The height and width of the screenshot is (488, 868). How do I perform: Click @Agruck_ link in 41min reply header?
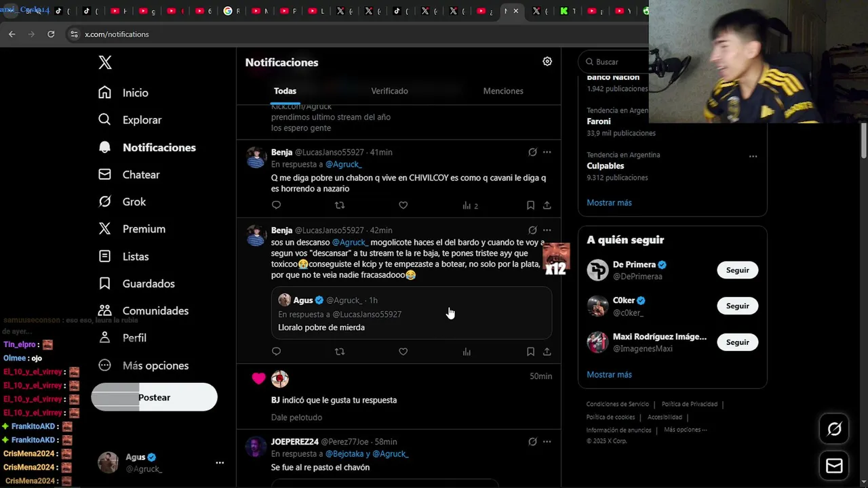click(x=343, y=165)
